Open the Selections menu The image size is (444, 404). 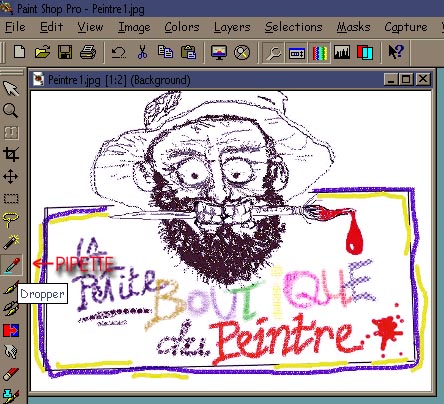[x=294, y=27]
